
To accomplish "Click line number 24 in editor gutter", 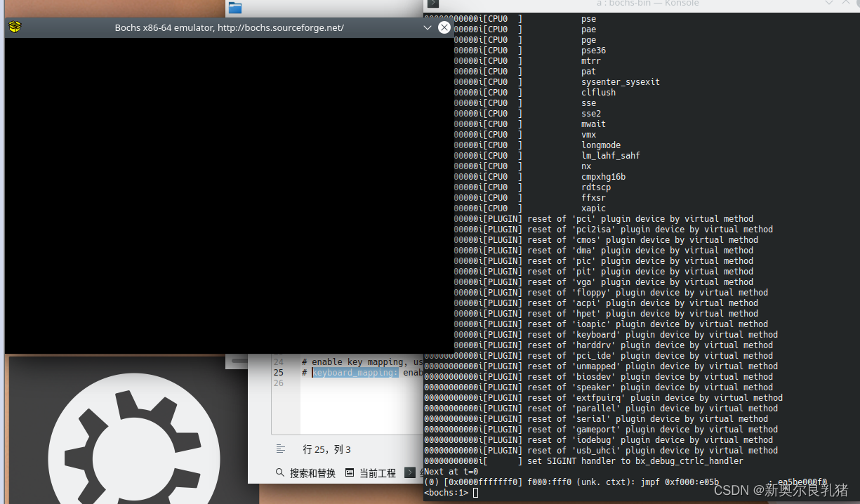I will 278,362.
